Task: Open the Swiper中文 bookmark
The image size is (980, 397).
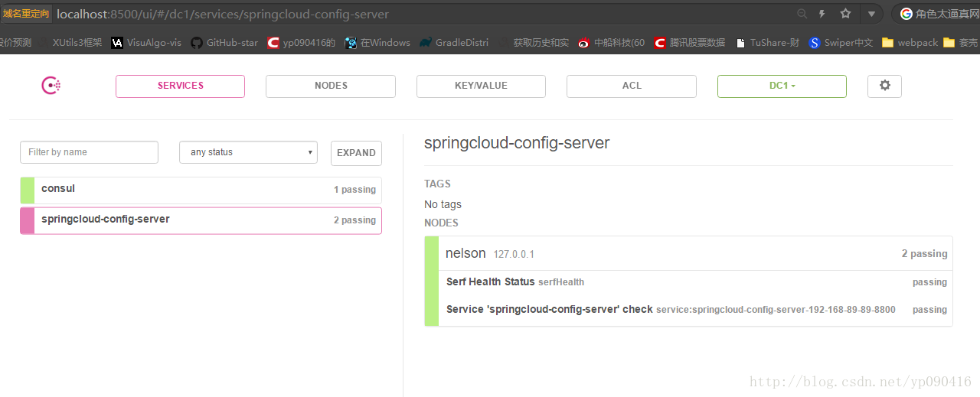Action: [x=841, y=43]
